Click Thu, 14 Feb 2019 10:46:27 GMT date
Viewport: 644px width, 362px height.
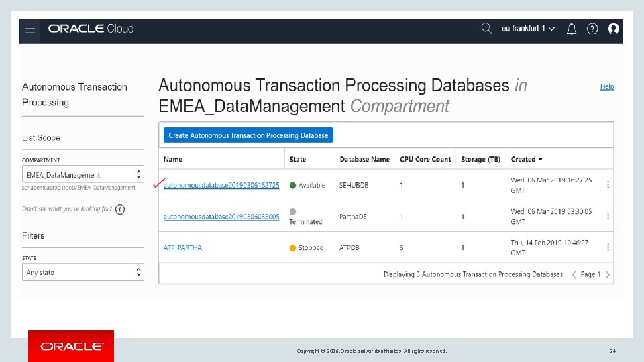click(x=549, y=247)
